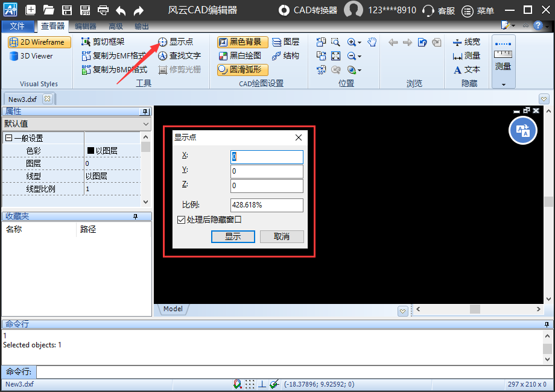Open ribbon customization pencil icon
This screenshot has height=392, width=555.
point(506,25)
